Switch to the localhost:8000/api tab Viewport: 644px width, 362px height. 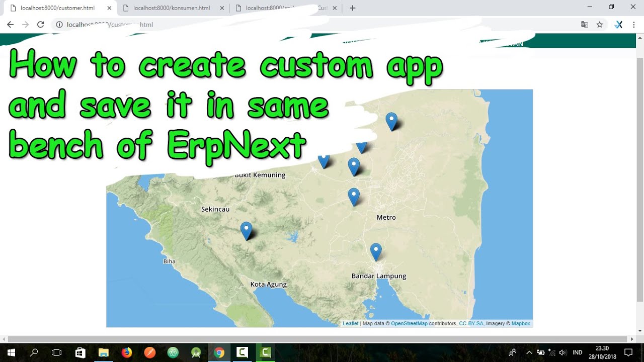(286, 8)
